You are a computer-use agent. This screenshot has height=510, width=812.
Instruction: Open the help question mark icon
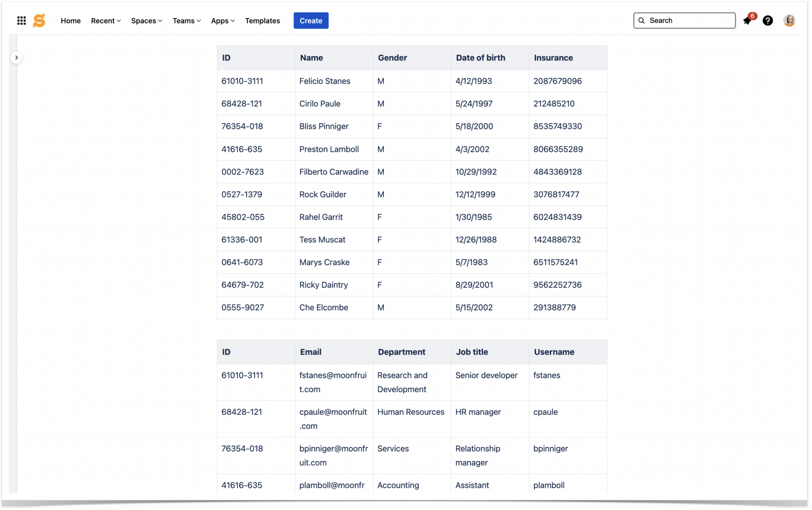click(768, 21)
